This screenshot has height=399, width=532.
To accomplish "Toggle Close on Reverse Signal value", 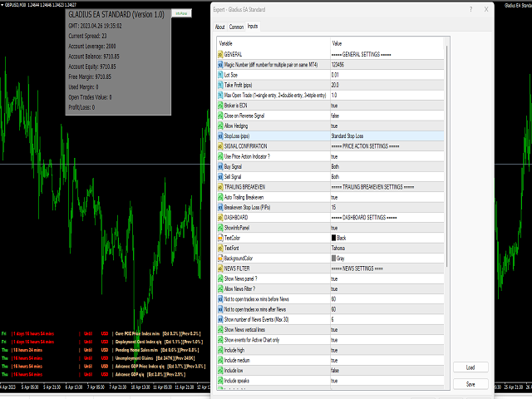I will [x=334, y=116].
